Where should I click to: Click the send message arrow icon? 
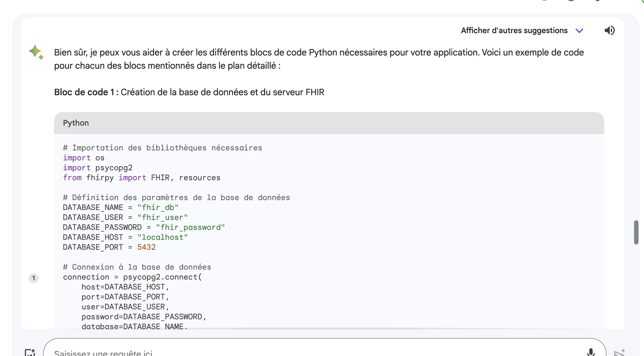(x=619, y=352)
